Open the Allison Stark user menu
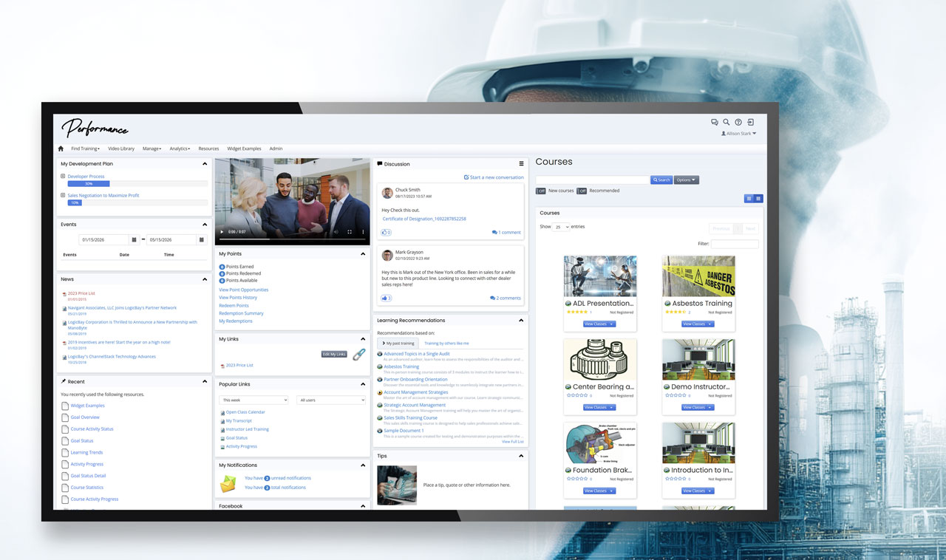 [739, 134]
